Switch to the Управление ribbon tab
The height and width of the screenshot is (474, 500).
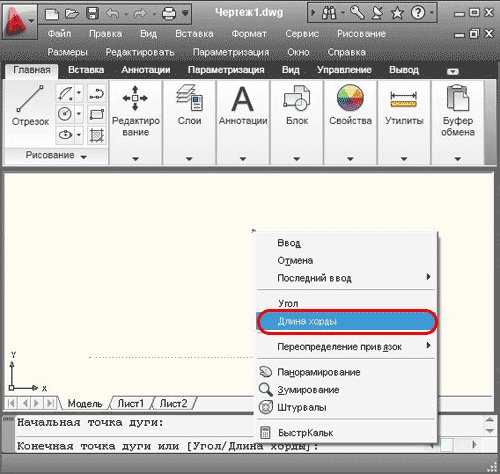tap(344, 70)
